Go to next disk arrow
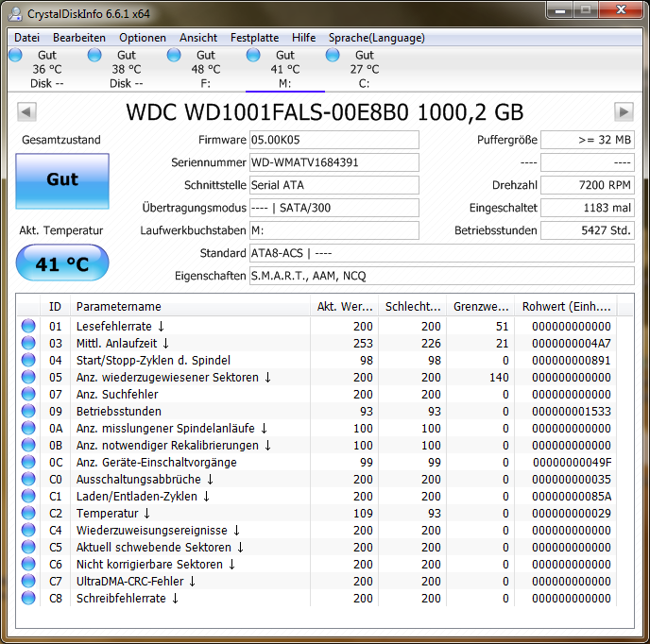Viewport: 650px width, 644px height. (x=624, y=111)
